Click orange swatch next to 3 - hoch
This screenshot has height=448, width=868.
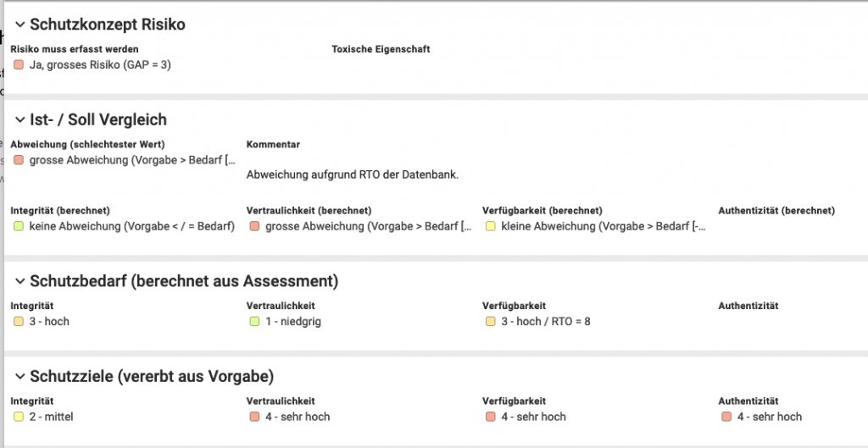pyautogui.click(x=19, y=321)
